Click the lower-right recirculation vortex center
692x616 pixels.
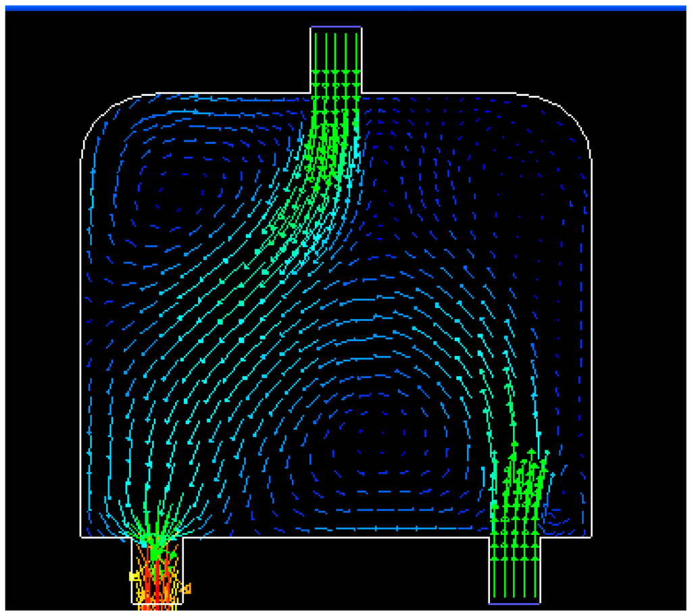click(x=382, y=441)
